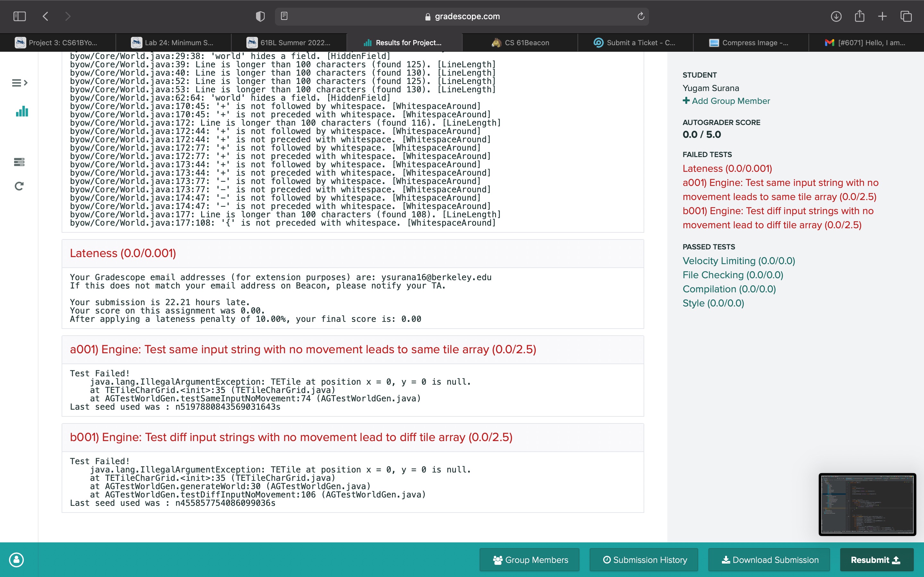Open the account profile icon

coord(16,560)
